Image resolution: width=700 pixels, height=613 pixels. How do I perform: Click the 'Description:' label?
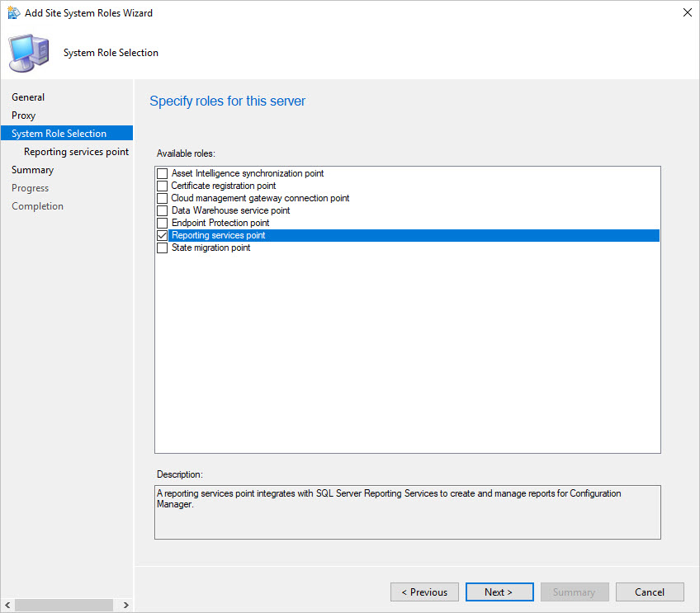pos(180,474)
